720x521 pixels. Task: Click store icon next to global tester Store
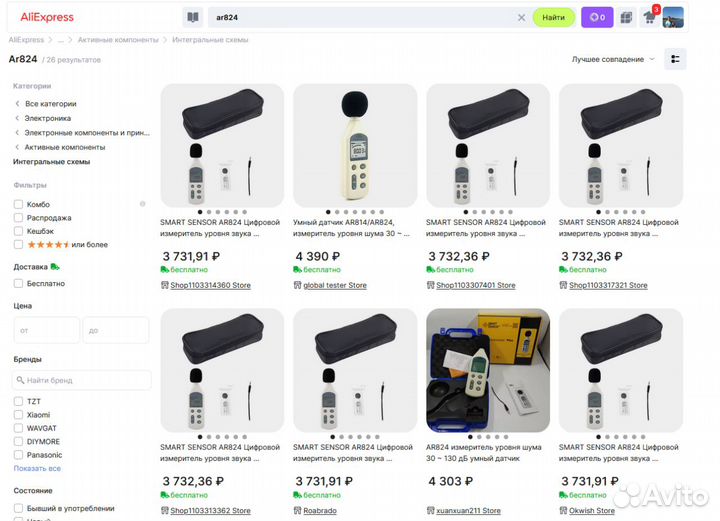point(298,286)
